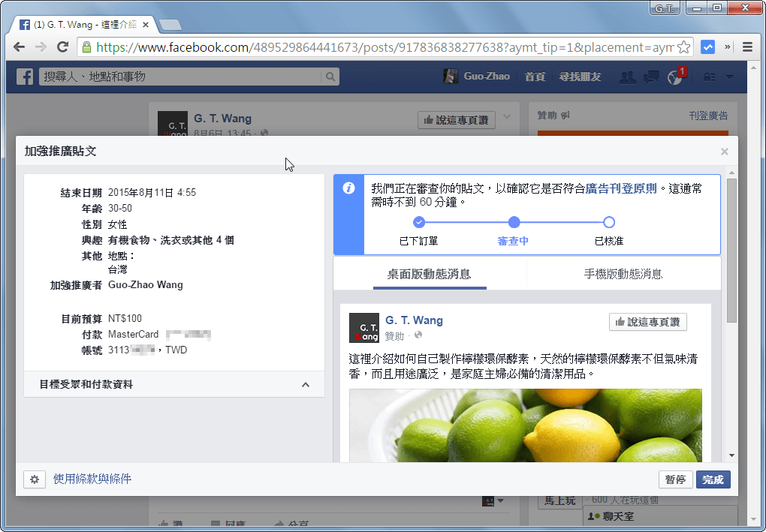Viewport: 766px width, 532px height.
Task: Open the gear icon in the dialog corner
Action: [35, 479]
